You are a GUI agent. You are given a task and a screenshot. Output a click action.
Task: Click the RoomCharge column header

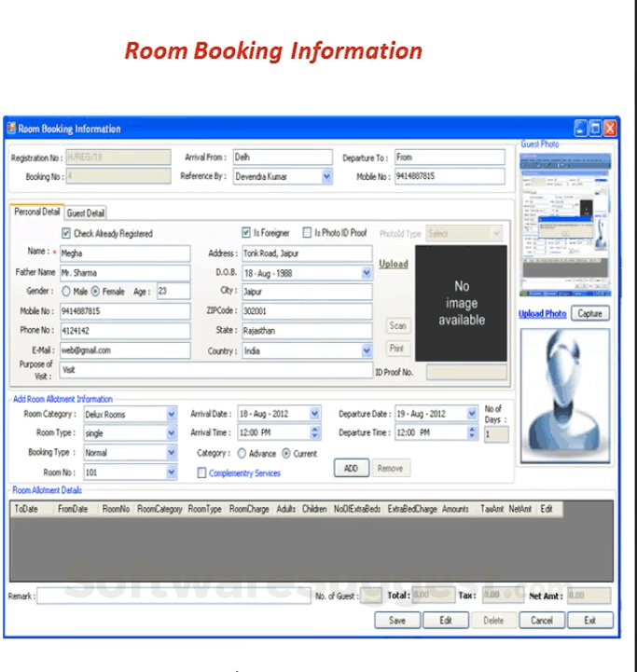pyautogui.click(x=249, y=509)
